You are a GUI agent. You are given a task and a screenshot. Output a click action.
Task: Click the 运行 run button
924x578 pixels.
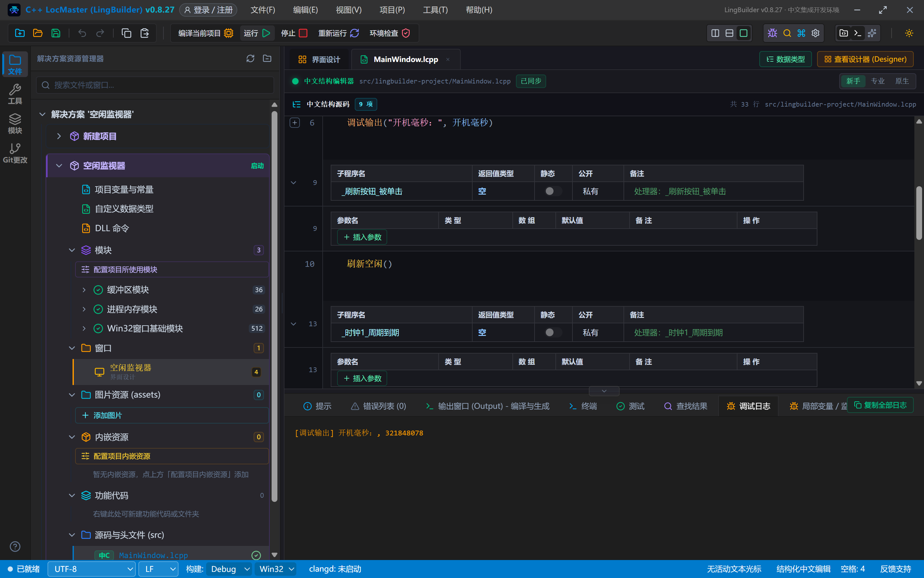click(x=257, y=33)
